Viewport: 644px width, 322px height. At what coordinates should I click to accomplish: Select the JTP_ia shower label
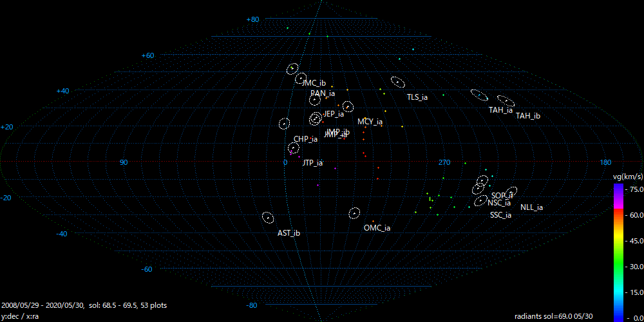coord(312,163)
